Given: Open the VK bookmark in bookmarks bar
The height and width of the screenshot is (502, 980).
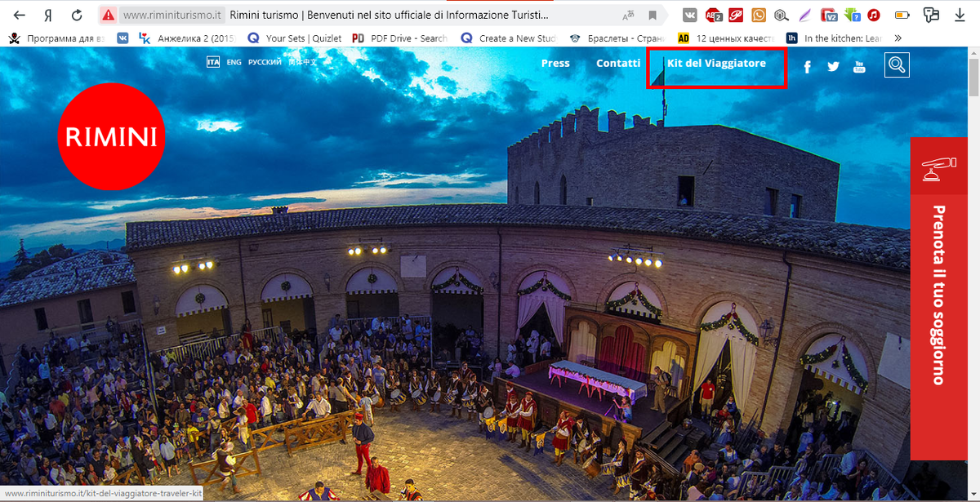Looking at the screenshot, I should point(122,38).
